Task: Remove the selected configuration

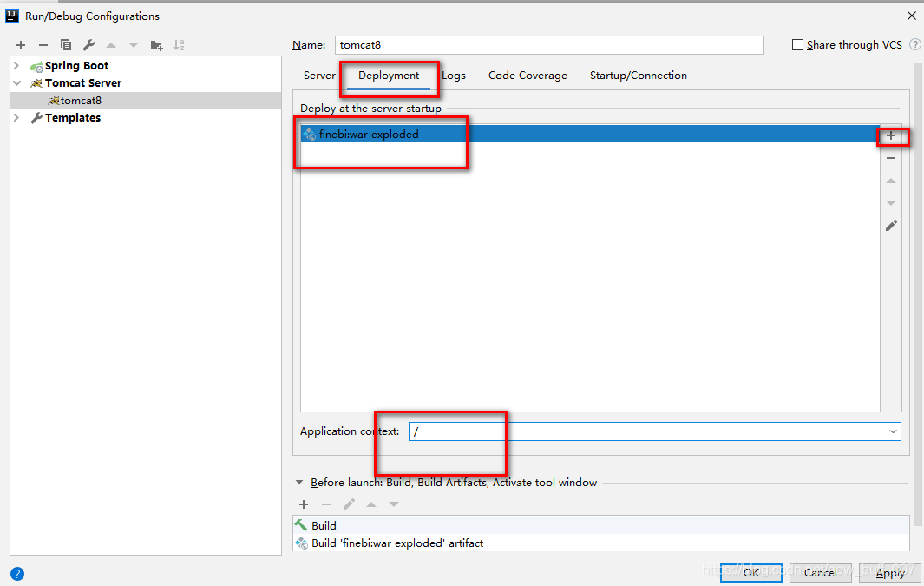Action: click(x=43, y=44)
